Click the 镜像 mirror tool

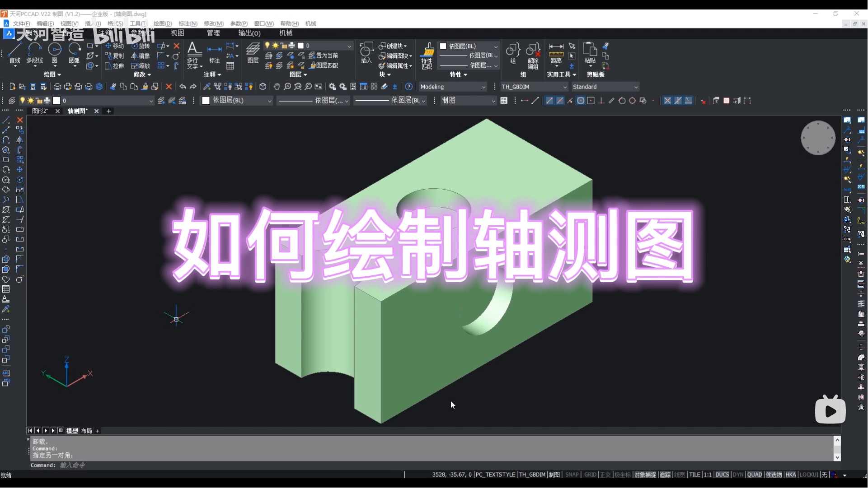[x=140, y=56]
